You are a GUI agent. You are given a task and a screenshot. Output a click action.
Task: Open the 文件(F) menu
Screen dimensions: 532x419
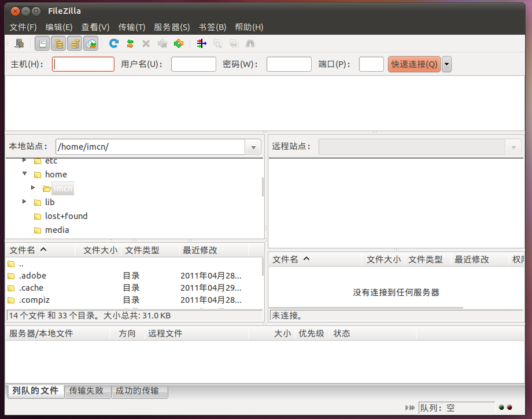click(x=23, y=27)
